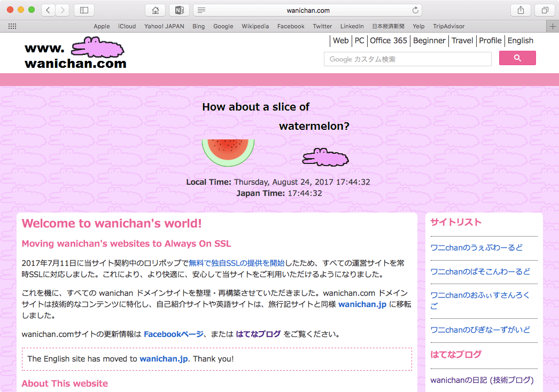This screenshot has width=559, height=392.
Task: Open the LinkedIn bookmark
Action: (x=352, y=26)
